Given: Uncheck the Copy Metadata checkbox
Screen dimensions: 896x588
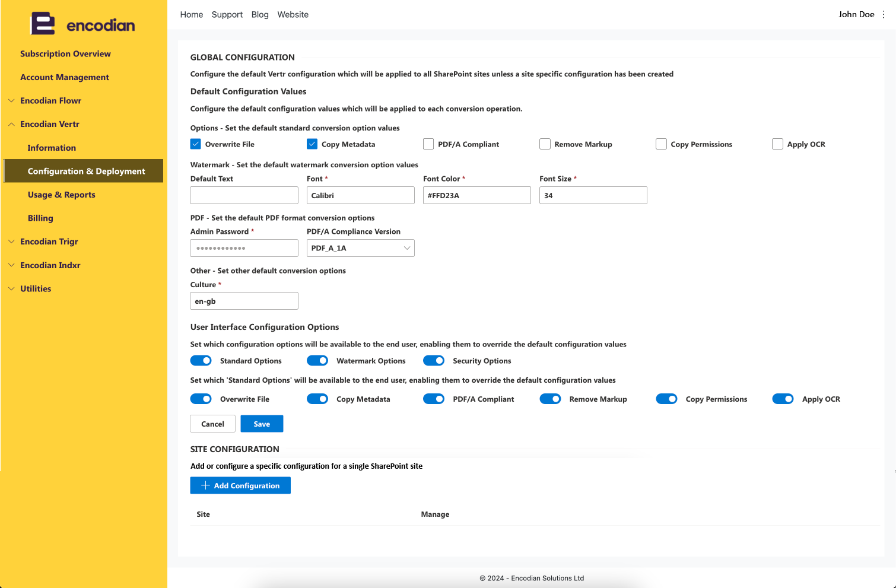Looking at the screenshot, I should [x=312, y=144].
